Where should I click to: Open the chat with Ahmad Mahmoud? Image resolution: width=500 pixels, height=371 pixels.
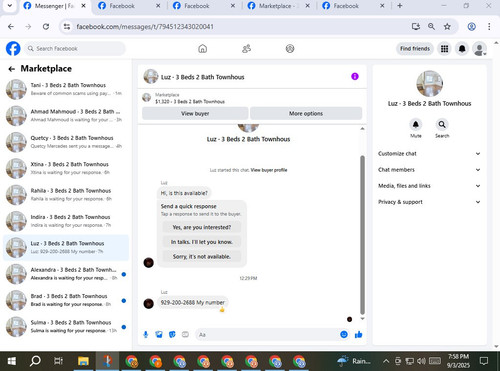coord(66,116)
